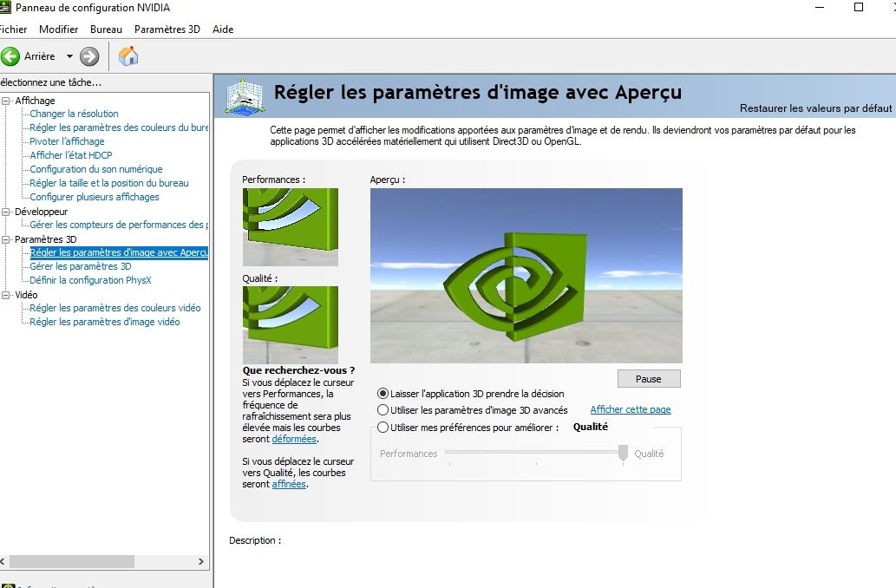Open the back history dropdown arrow
This screenshot has width=896, height=588.
click(69, 56)
